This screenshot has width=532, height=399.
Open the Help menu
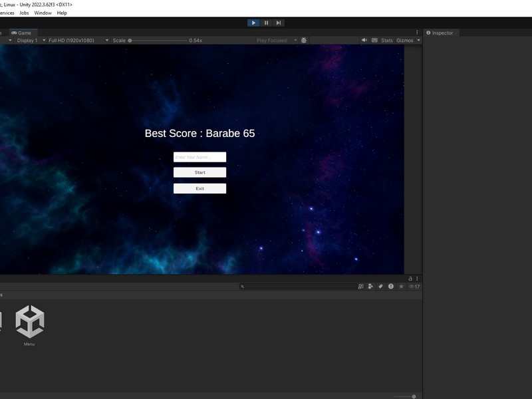[62, 13]
